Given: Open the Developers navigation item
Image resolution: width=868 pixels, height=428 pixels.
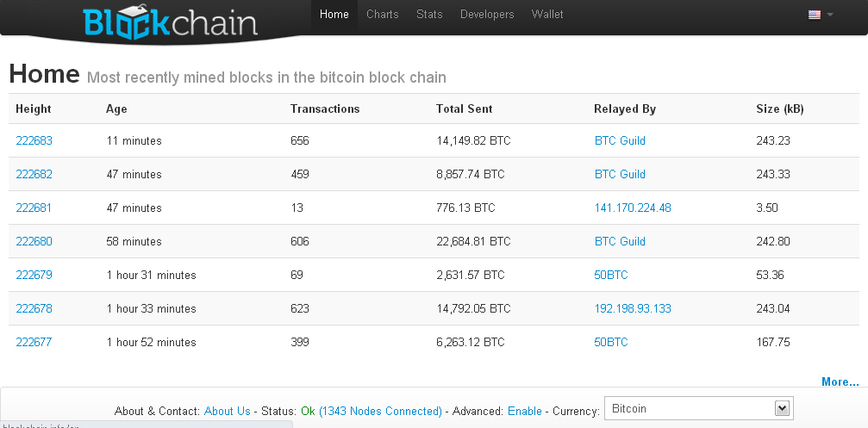Looking at the screenshot, I should coord(487,15).
